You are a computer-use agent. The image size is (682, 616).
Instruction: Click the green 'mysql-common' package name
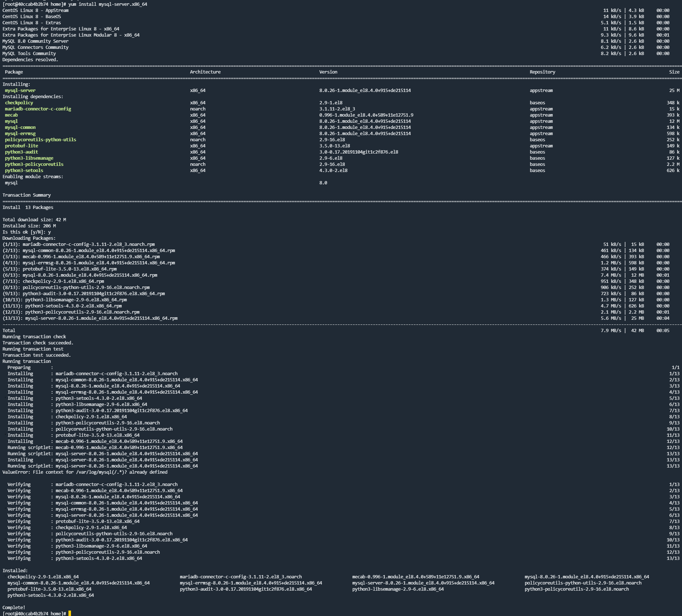(20, 127)
